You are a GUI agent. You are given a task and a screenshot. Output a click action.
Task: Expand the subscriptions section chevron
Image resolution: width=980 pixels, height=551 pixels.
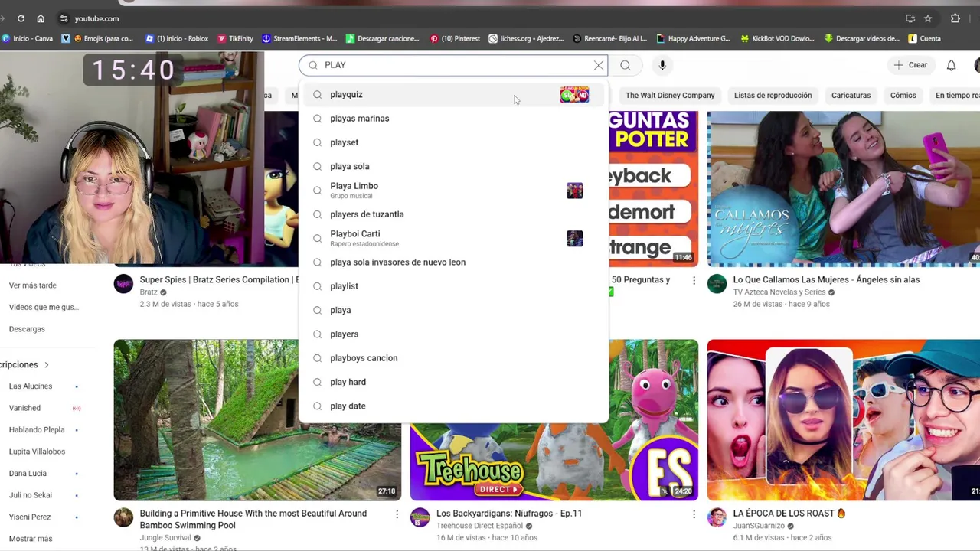[46, 365]
